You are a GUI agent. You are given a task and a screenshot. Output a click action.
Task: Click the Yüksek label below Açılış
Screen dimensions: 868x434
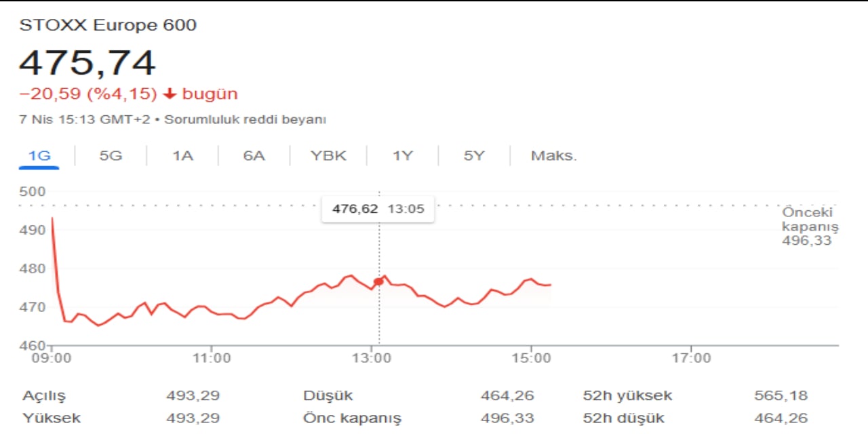point(52,418)
